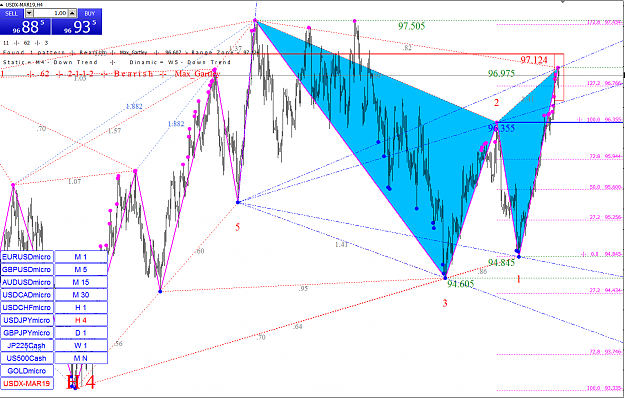Viewport: 625px width, 398px height.
Task: Switch chart to AUDUSDmicro symbol
Action: coord(27,282)
